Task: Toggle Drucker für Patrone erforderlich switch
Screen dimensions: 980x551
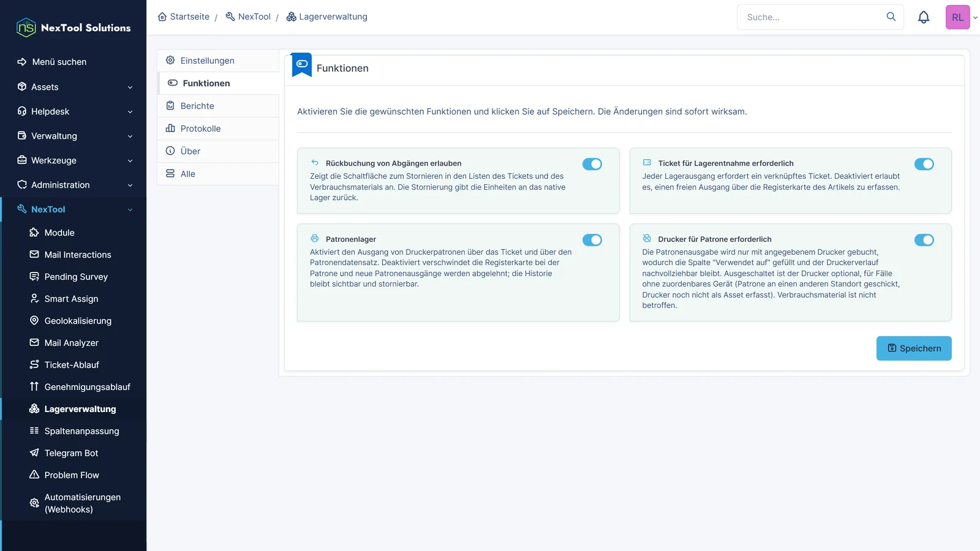Action: [924, 240]
